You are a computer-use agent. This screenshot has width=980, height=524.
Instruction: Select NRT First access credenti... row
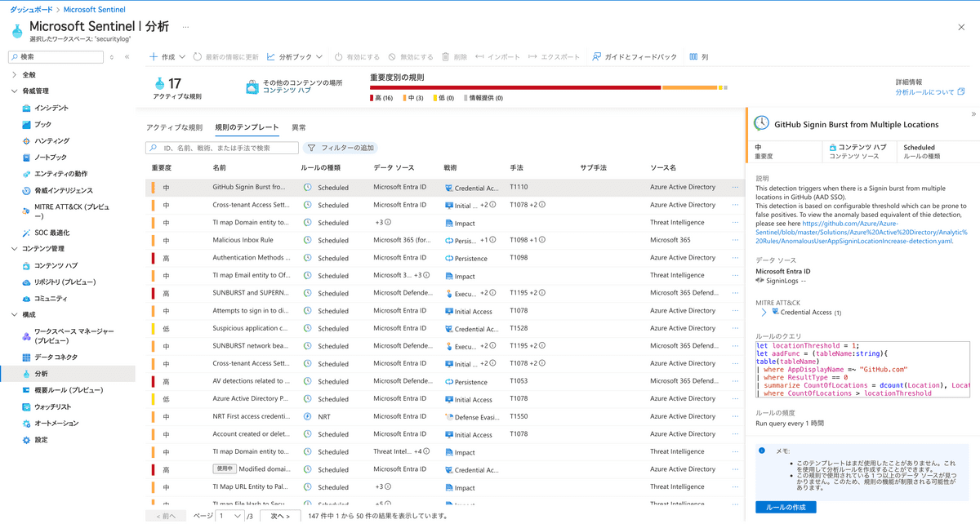pyautogui.click(x=445, y=416)
